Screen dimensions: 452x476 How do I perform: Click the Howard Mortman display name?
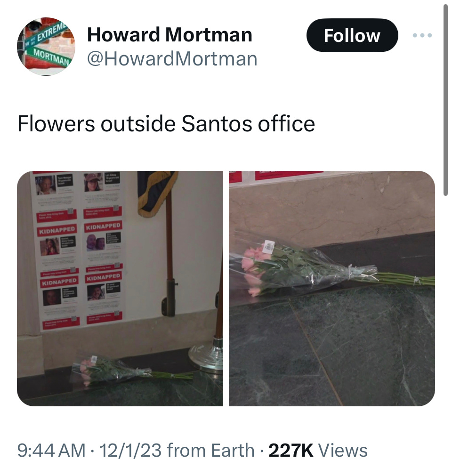point(169,35)
